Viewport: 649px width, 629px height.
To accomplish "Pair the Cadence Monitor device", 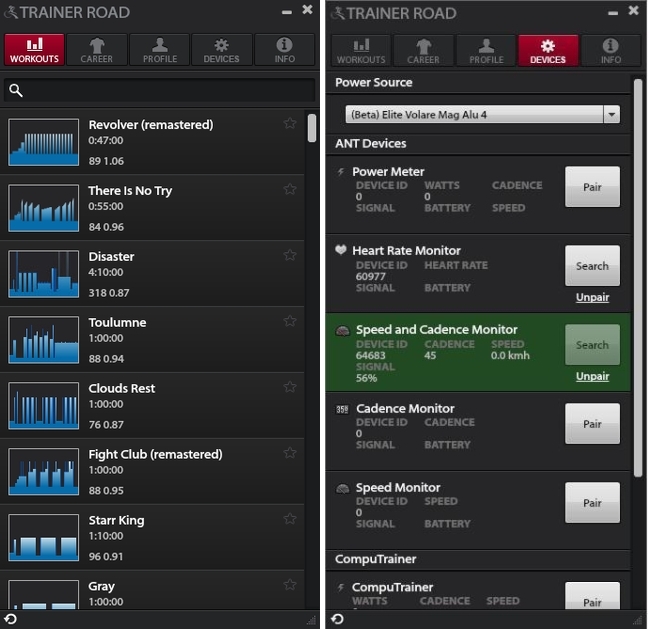I will point(592,424).
